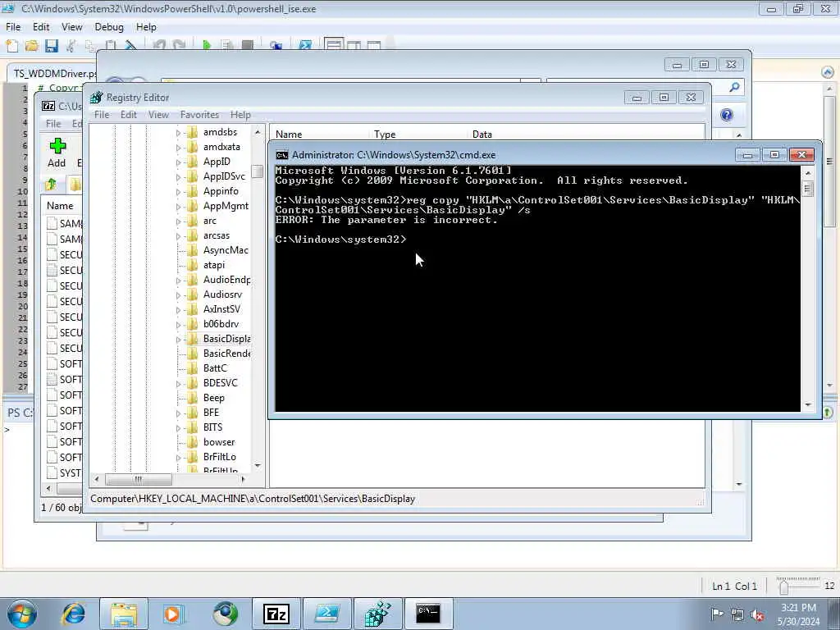Viewport: 840px width, 630px height.
Task: Click the Open script folder icon in ISE toolbar
Action: pyautogui.click(x=32, y=46)
